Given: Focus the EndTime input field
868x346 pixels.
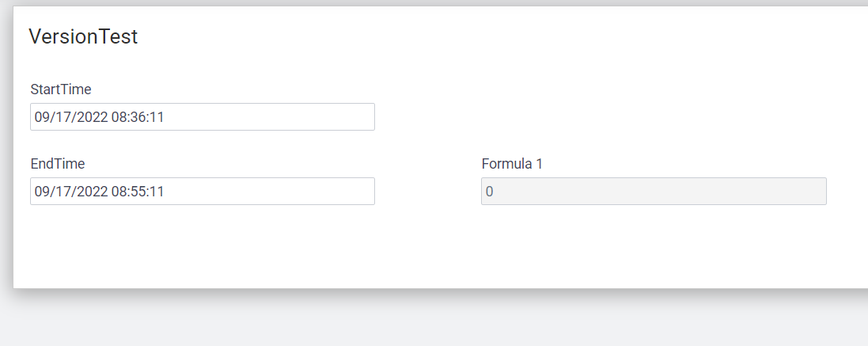Looking at the screenshot, I should pyautogui.click(x=202, y=191).
